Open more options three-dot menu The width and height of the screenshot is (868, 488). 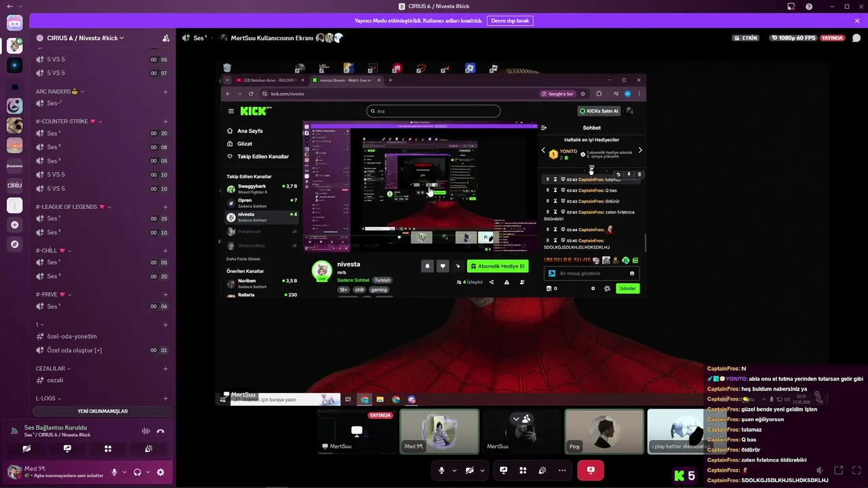coord(562,470)
